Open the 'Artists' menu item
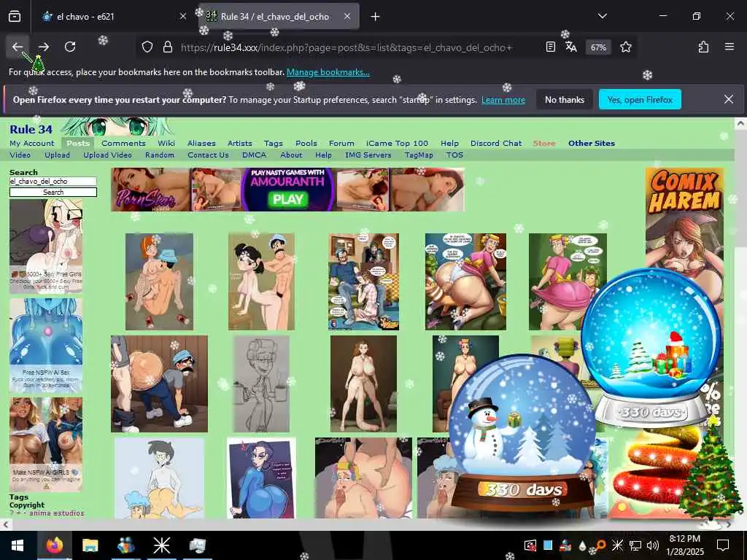 coord(239,144)
